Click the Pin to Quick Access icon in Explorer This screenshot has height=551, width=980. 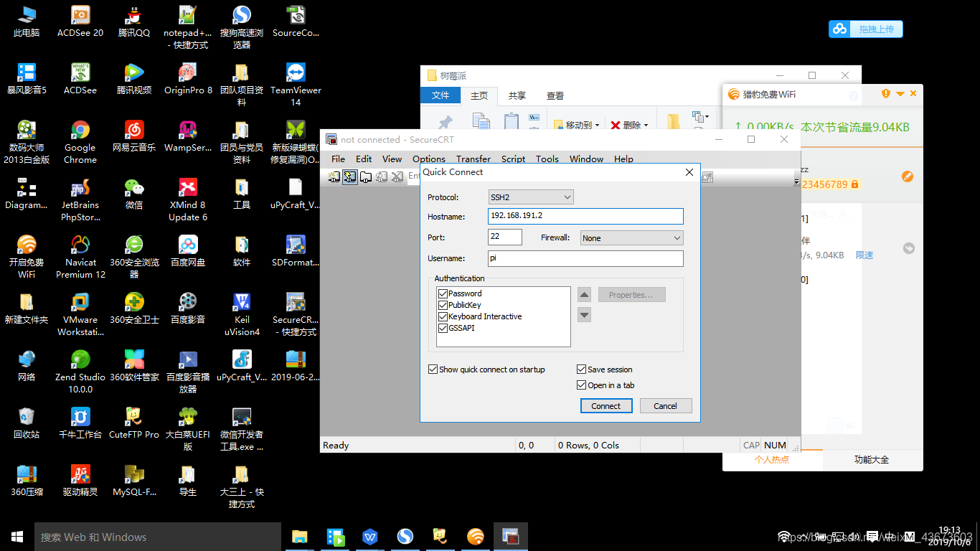pyautogui.click(x=446, y=123)
